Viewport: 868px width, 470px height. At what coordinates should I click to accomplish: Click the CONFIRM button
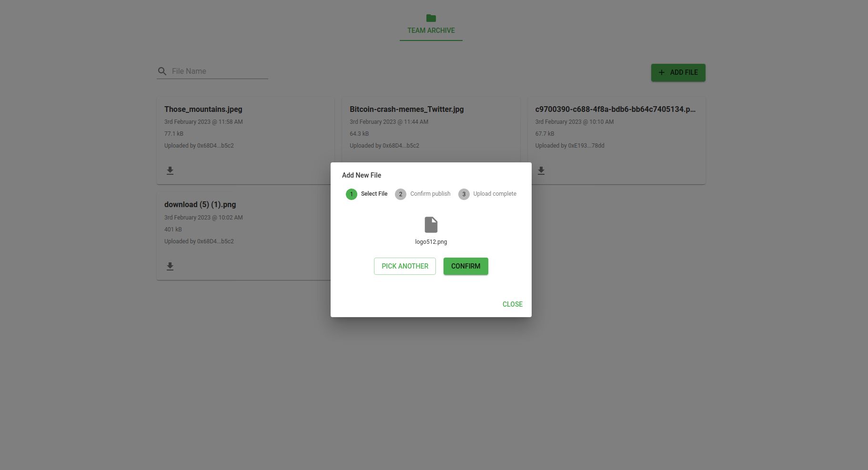[466, 266]
